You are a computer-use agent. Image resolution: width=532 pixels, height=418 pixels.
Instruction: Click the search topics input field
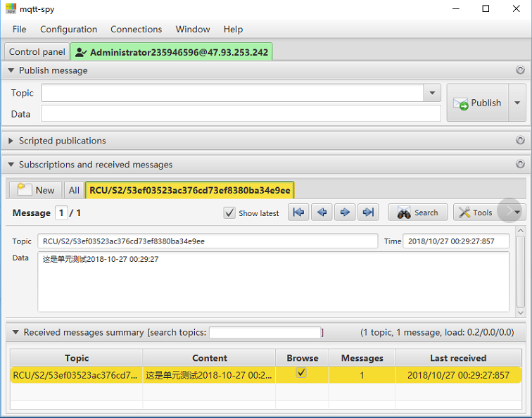[265, 332]
